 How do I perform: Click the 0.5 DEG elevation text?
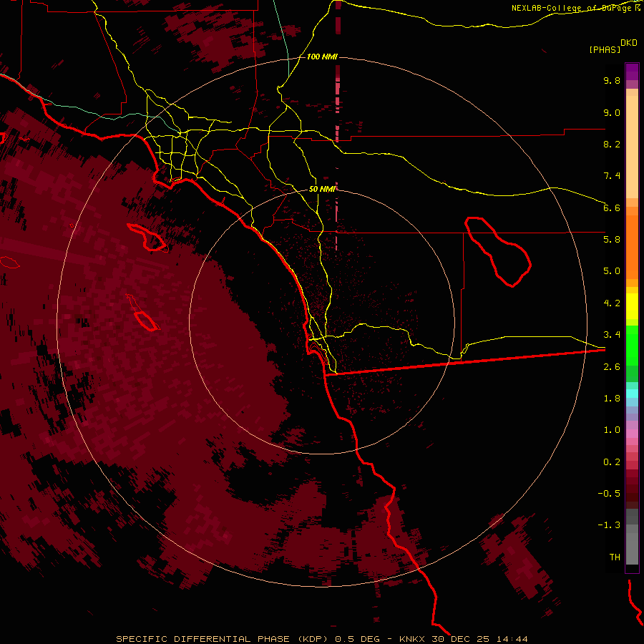click(357, 639)
